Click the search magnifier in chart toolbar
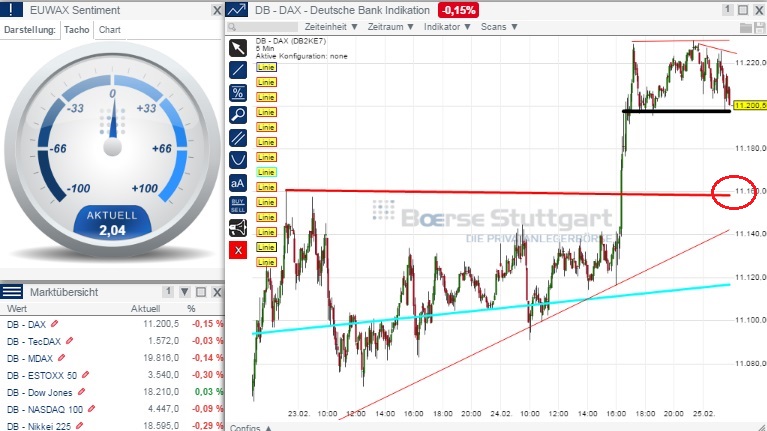 [x=232, y=27]
